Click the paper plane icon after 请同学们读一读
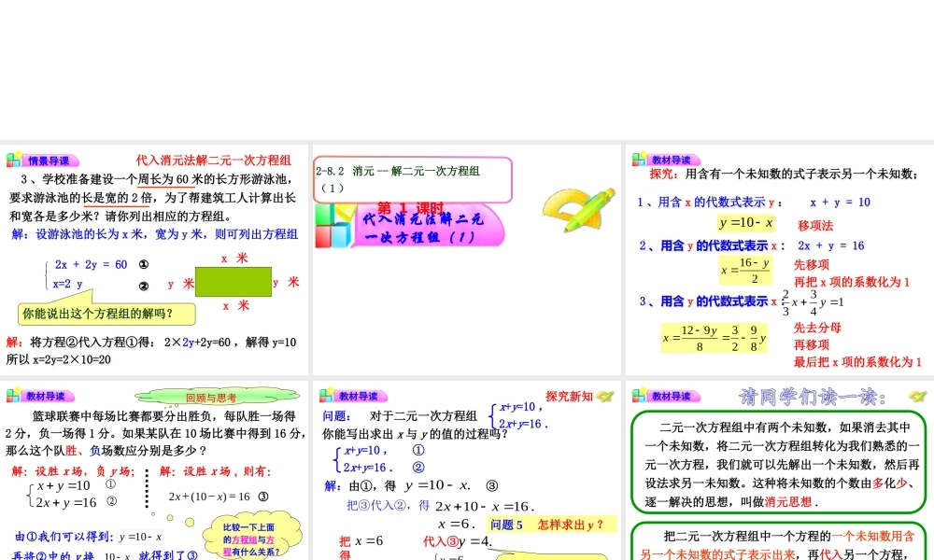Viewport: 934px width, 560px height. click(917, 397)
